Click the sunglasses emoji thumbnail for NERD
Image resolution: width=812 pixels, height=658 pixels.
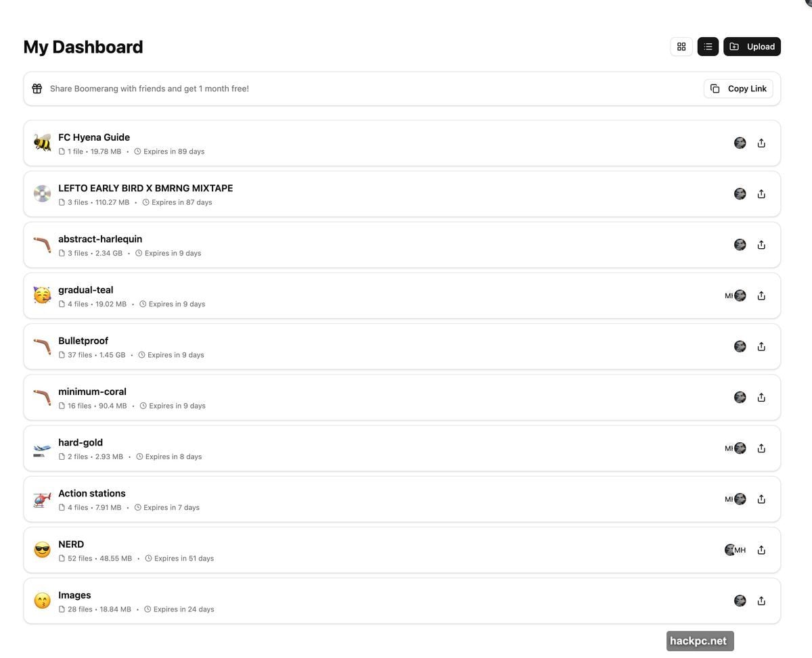click(x=42, y=549)
